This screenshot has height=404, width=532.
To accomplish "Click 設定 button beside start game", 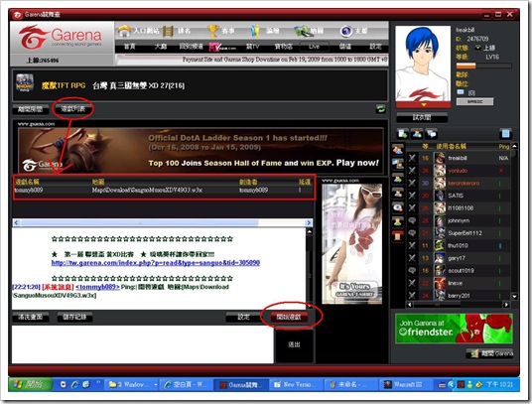I will tap(243, 318).
